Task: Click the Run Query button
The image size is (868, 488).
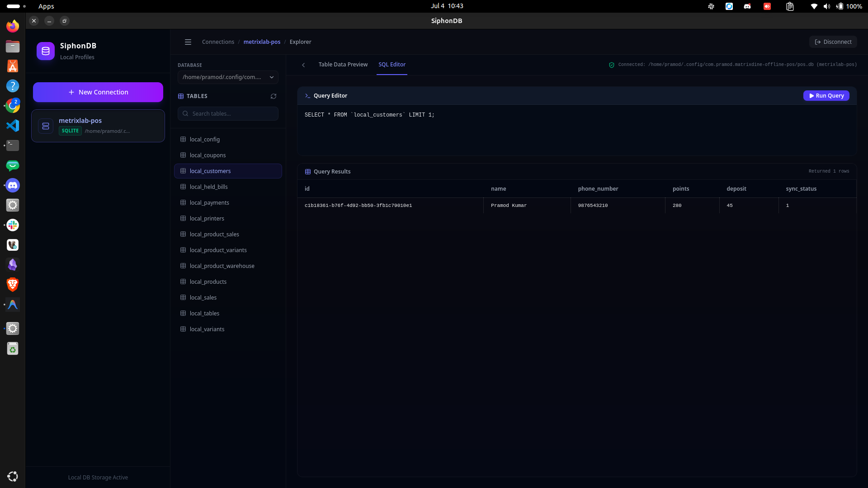Action: 826,96
